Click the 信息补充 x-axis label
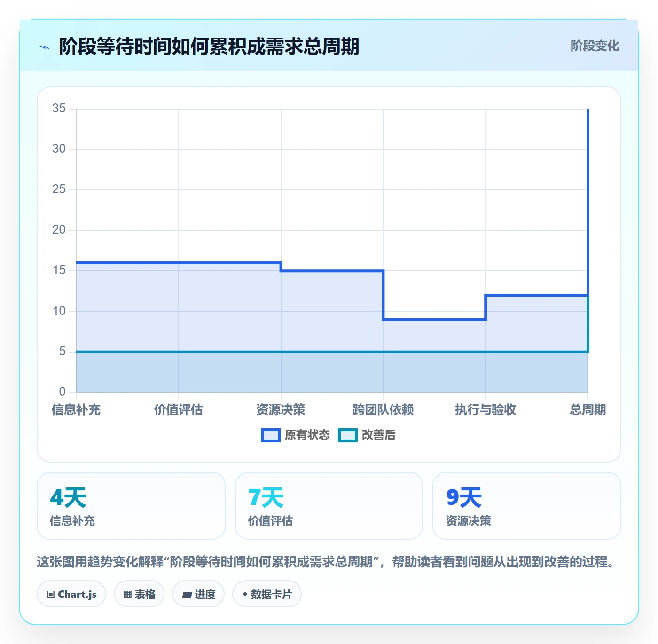The height and width of the screenshot is (644, 658). click(76, 409)
